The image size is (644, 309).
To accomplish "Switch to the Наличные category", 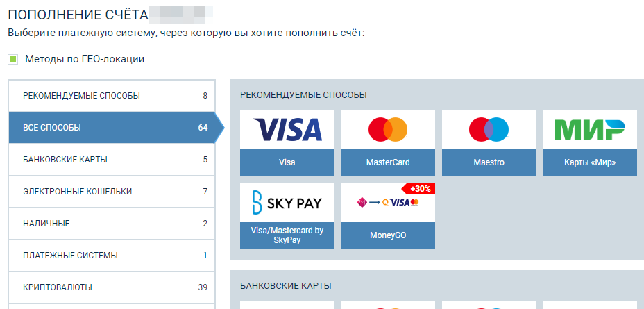I will (x=111, y=224).
